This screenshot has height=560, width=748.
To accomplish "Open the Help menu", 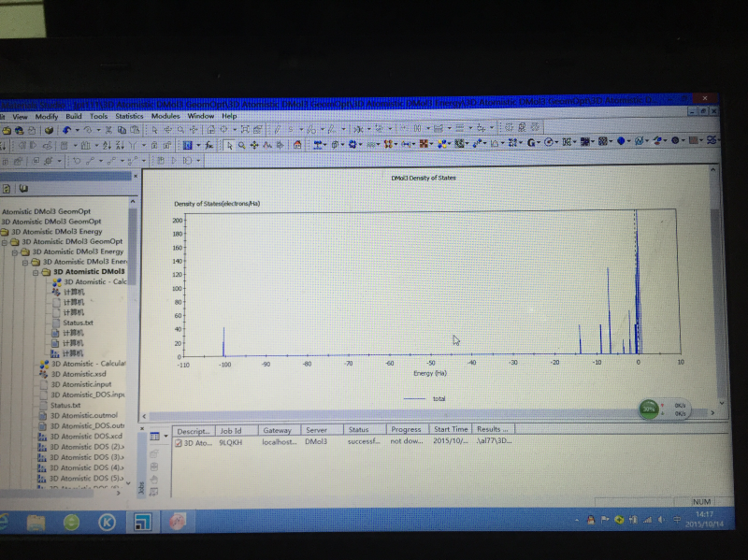I will pyautogui.click(x=229, y=116).
